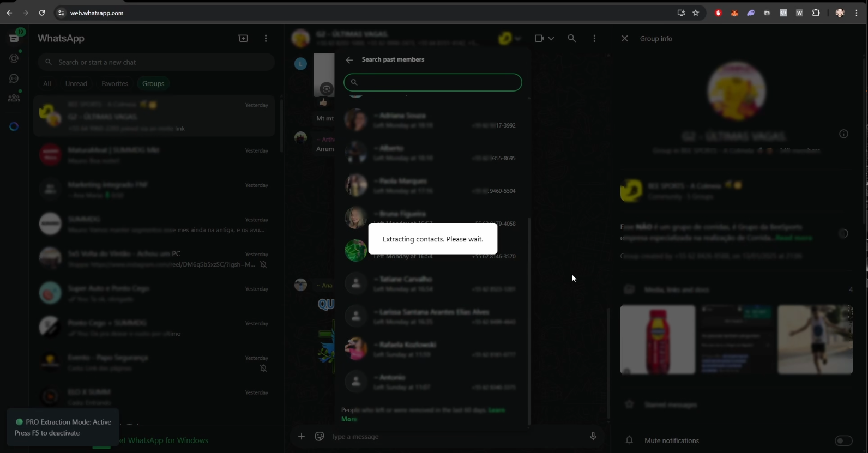868x453 pixels.
Task: Toggle the Mute notifications switch
Action: 843,440
